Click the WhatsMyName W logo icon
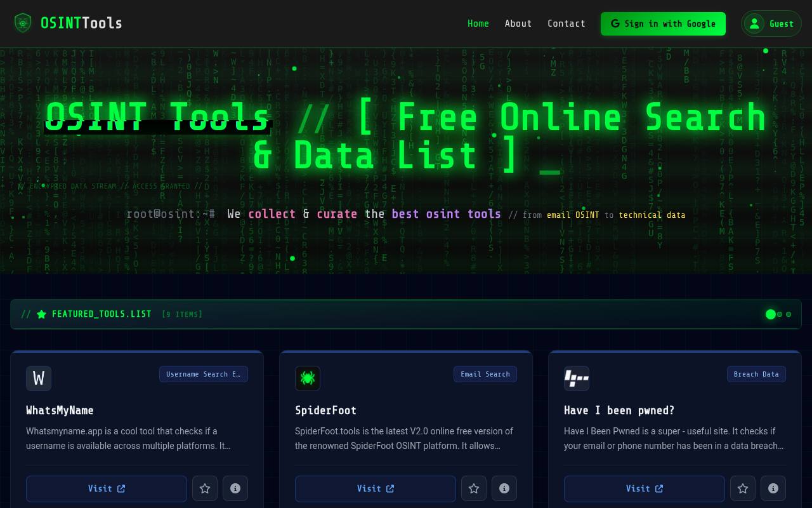 [39, 378]
